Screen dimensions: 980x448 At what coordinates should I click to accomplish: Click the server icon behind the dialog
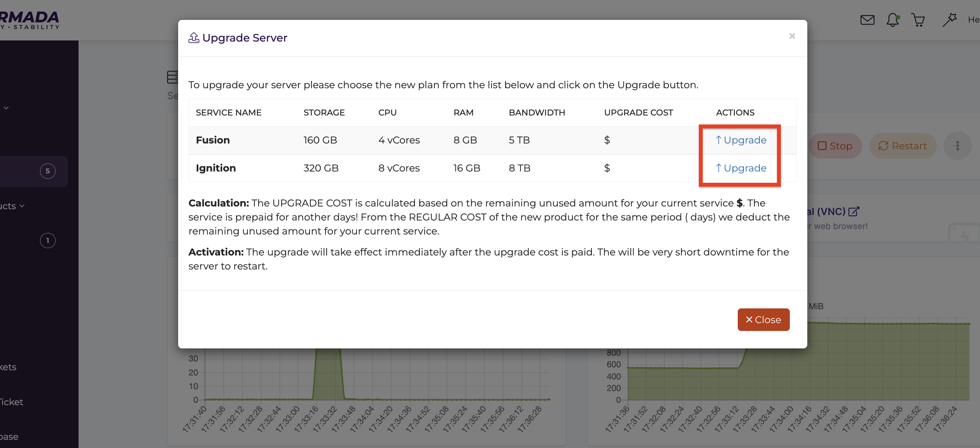172,77
